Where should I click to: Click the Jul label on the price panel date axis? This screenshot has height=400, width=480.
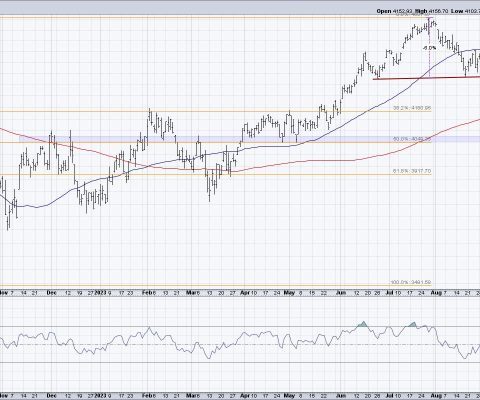389,293
